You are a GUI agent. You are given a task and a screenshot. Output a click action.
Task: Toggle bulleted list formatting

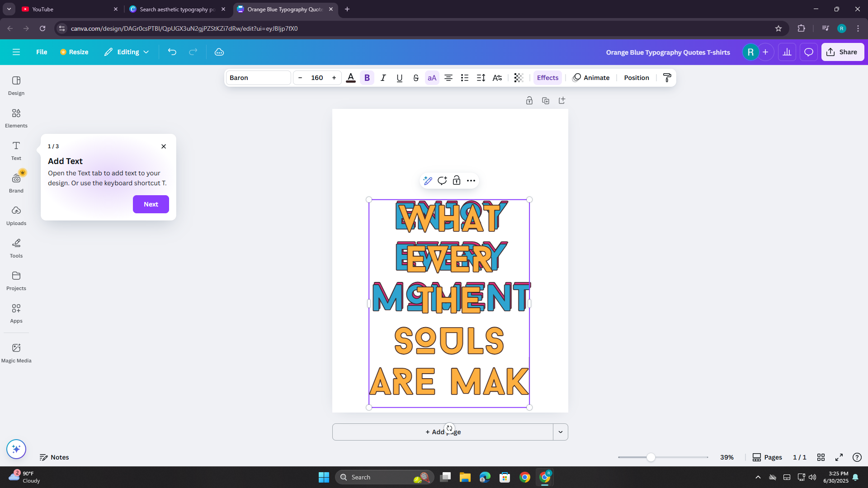[465, 78]
